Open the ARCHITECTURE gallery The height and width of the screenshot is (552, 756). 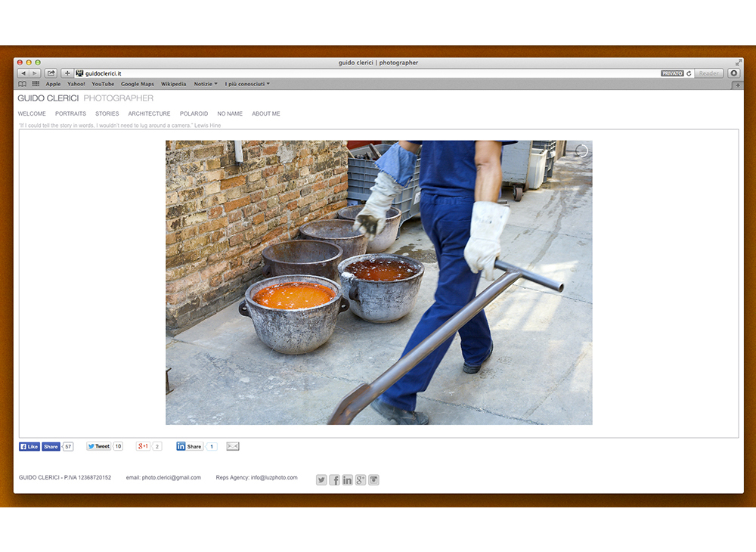point(150,113)
